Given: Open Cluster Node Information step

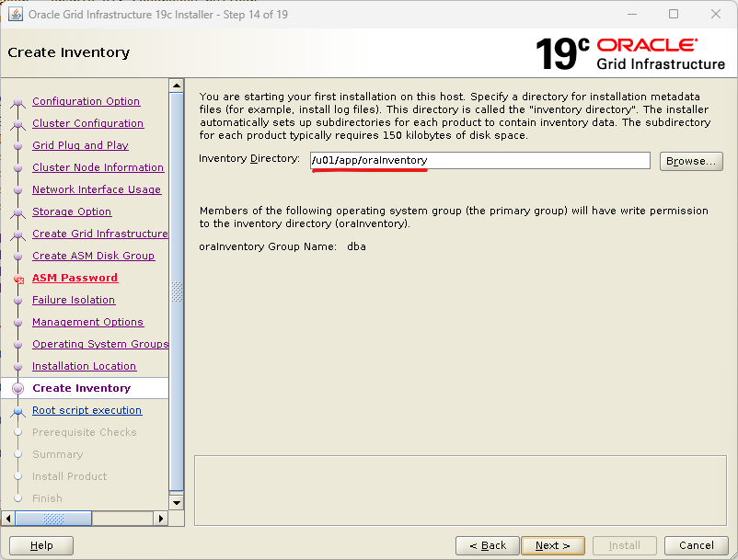Looking at the screenshot, I should click(x=98, y=167).
